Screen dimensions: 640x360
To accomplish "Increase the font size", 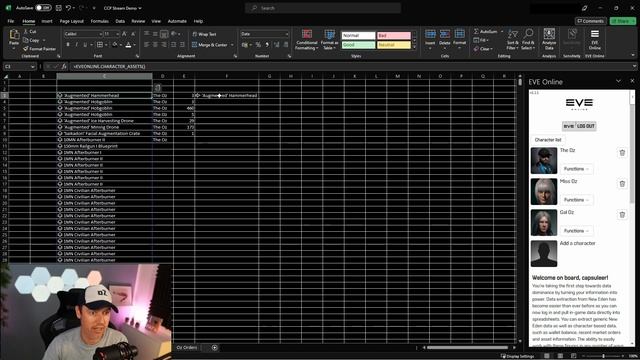I will (x=124, y=34).
